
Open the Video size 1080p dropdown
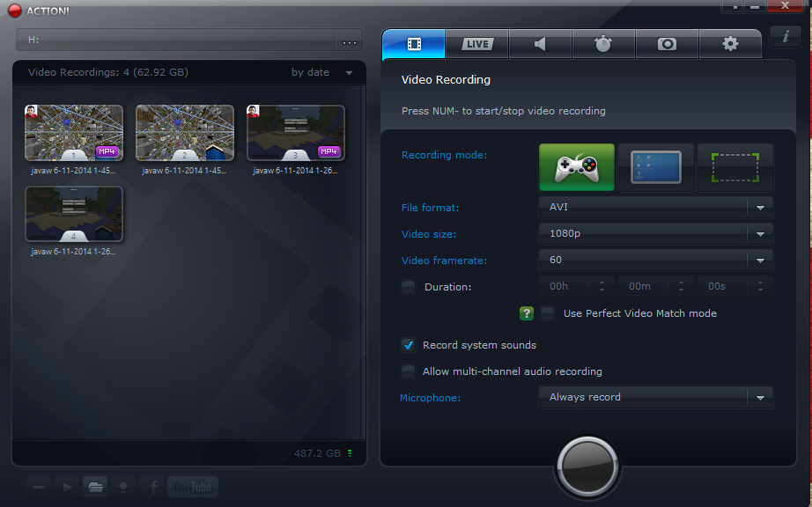655,233
